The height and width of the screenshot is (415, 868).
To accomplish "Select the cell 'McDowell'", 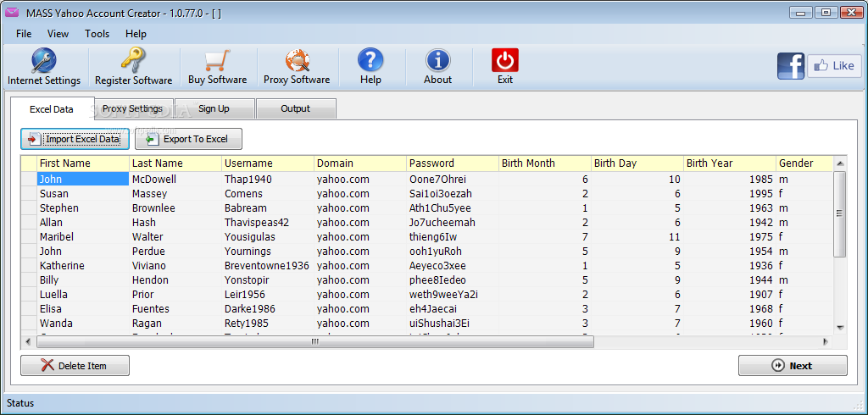I will [x=175, y=180].
